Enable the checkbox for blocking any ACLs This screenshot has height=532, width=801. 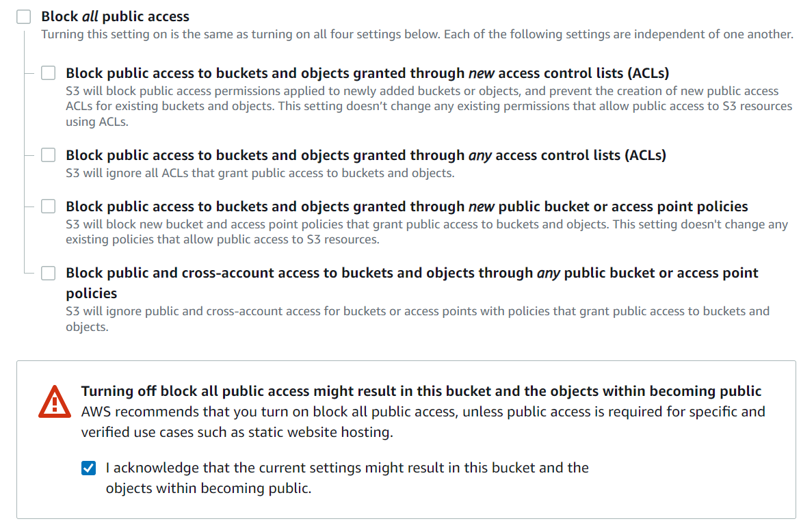click(48, 155)
